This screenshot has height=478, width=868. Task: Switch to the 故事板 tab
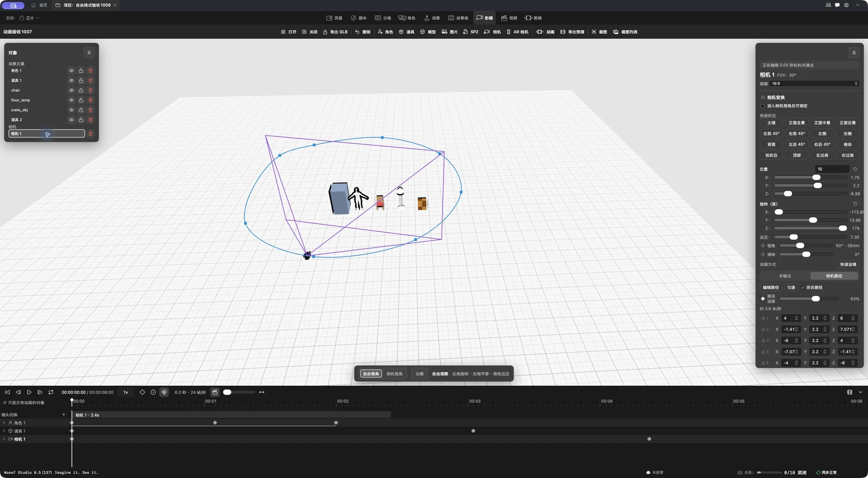(x=458, y=18)
